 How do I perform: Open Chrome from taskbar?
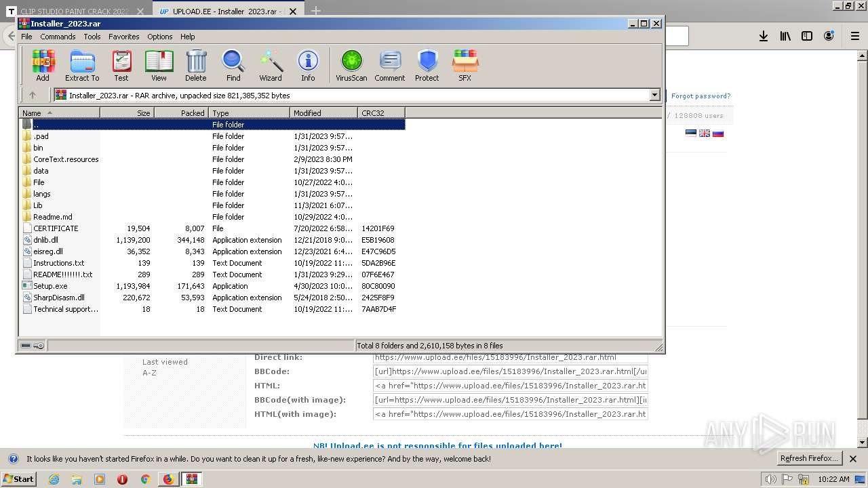point(145,479)
